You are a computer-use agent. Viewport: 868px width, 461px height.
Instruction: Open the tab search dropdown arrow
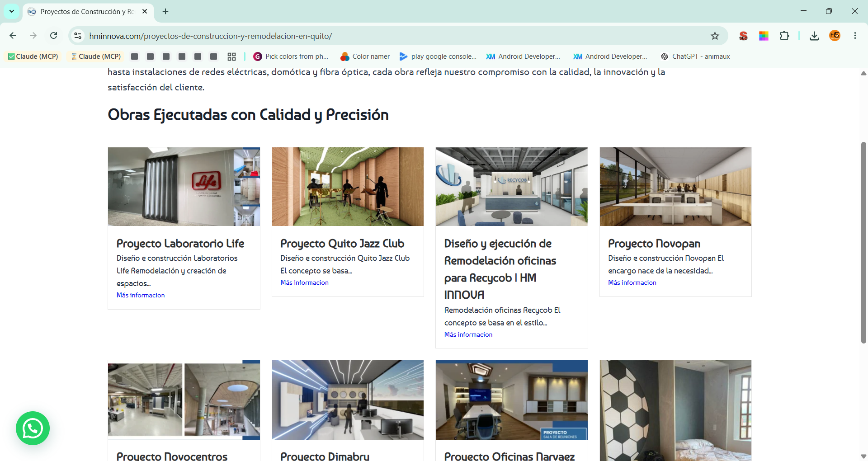(12, 11)
